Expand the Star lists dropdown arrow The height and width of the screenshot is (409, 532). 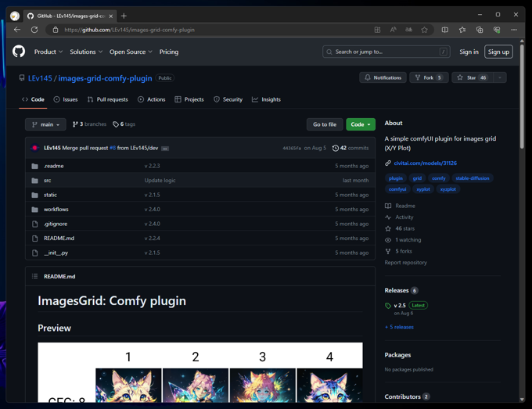(499, 77)
